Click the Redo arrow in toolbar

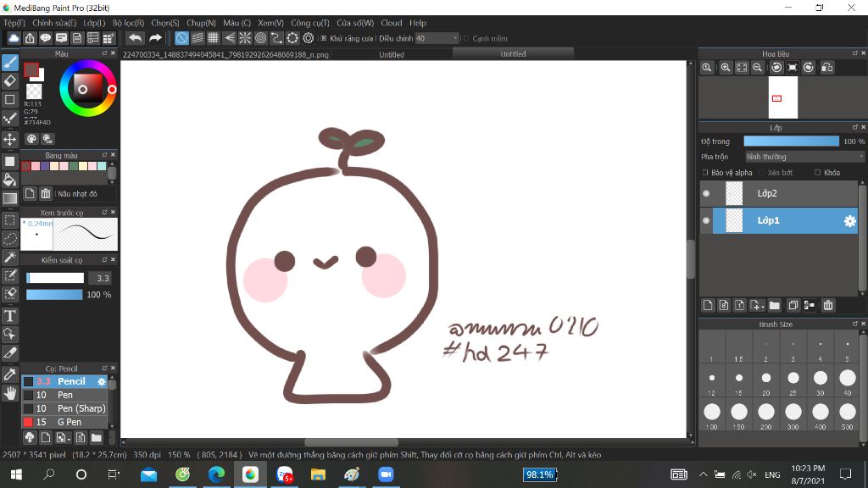[x=156, y=38]
